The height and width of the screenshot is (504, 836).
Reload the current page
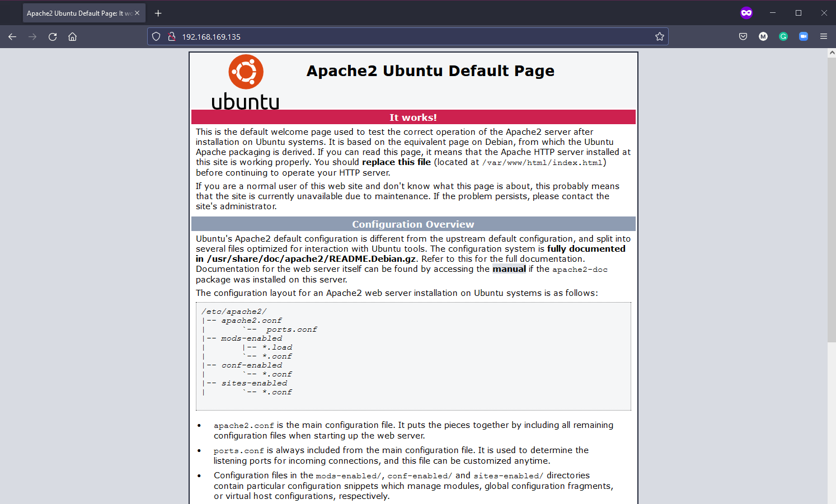pos(53,37)
